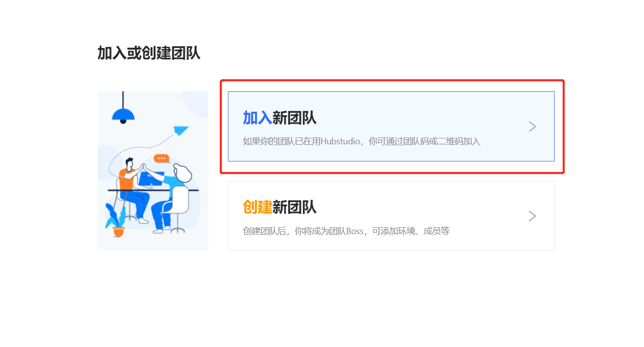This screenshot has width=644, height=347.
Task: Click the Hubstudio team code description text
Action: (362, 142)
